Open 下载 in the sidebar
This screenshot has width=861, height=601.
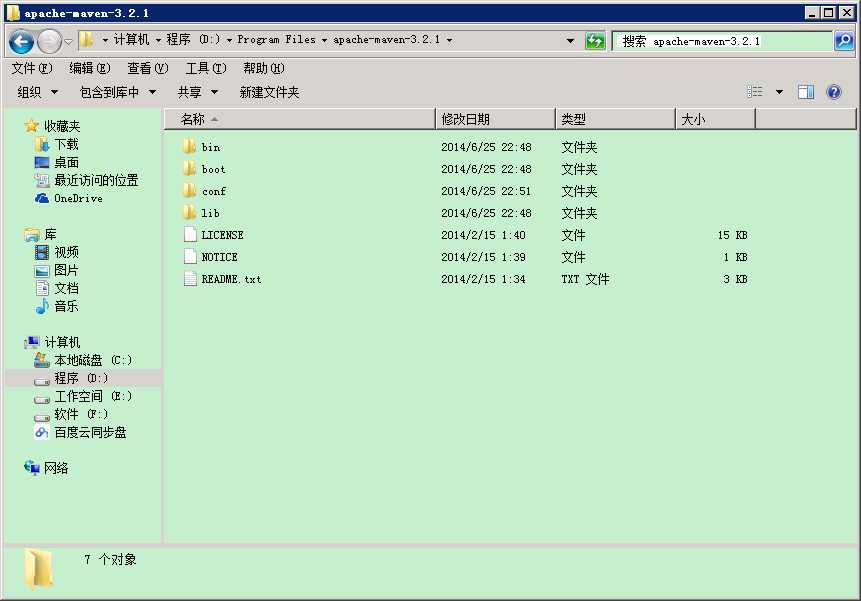point(66,144)
